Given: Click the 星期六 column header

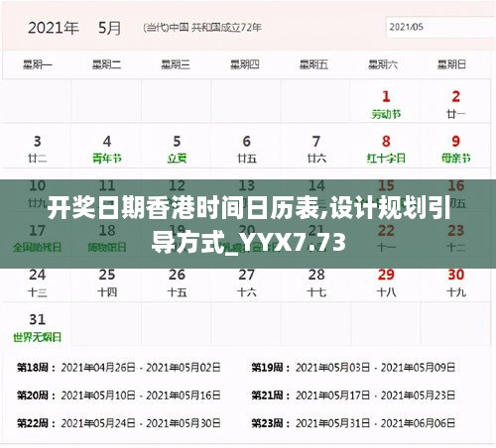Looking at the screenshot, I should click(383, 64).
